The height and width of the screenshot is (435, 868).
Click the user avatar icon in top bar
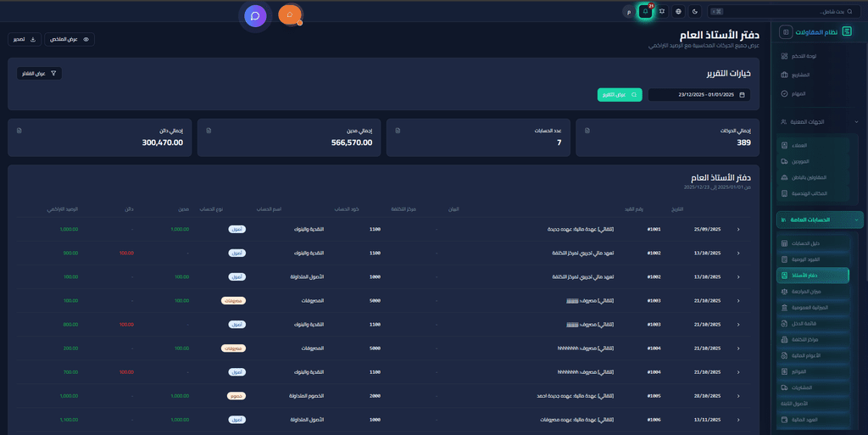coord(628,12)
